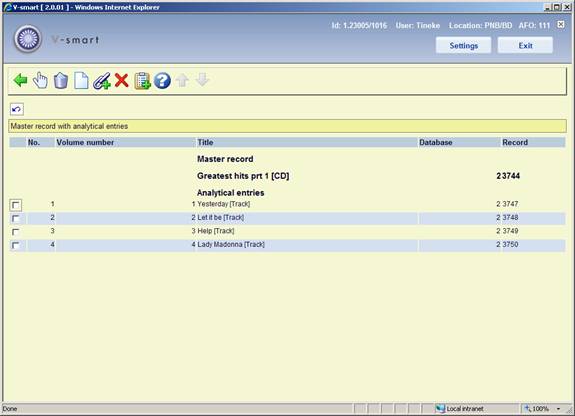Click the grayed move down arrow icon

pos(202,80)
